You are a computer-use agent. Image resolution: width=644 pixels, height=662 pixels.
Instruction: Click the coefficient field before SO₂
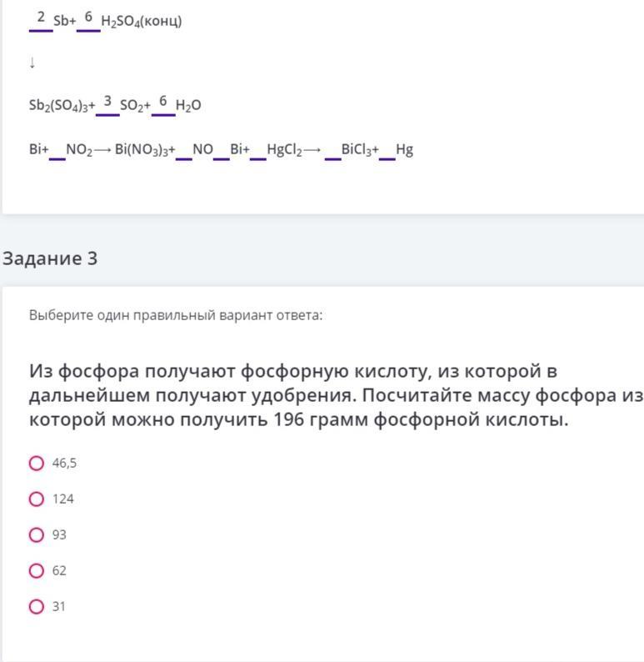pyautogui.click(x=107, y=103)
